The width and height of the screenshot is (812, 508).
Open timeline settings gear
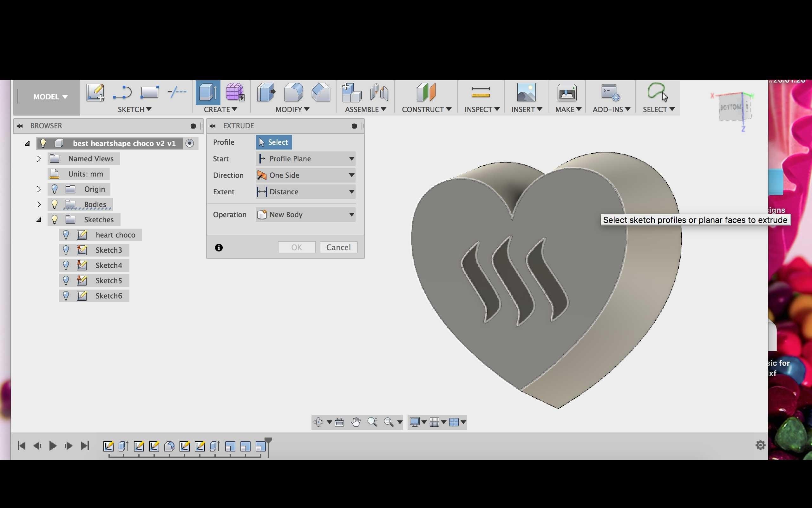(x=760, y=445)
